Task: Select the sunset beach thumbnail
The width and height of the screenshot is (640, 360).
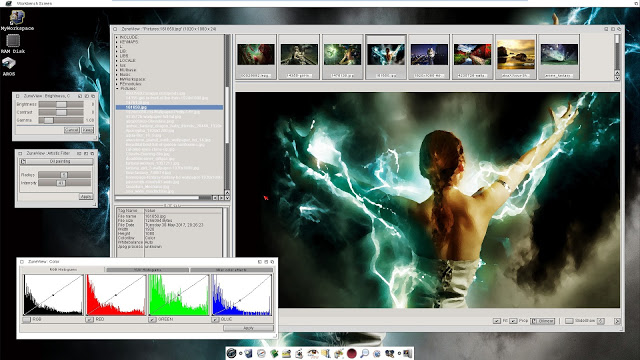Action: [516, 56]
